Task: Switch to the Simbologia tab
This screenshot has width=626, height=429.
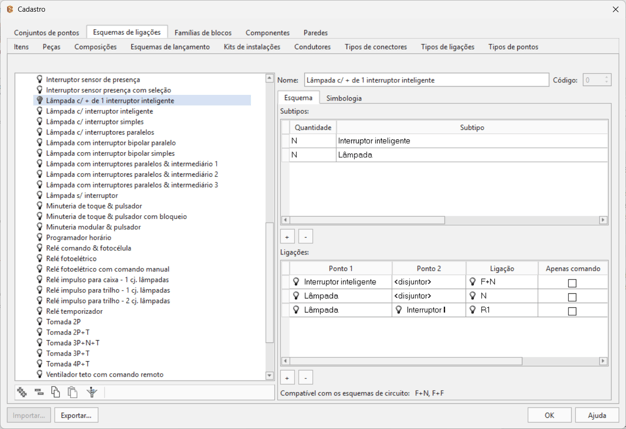Action: click(x=344, y=98)
